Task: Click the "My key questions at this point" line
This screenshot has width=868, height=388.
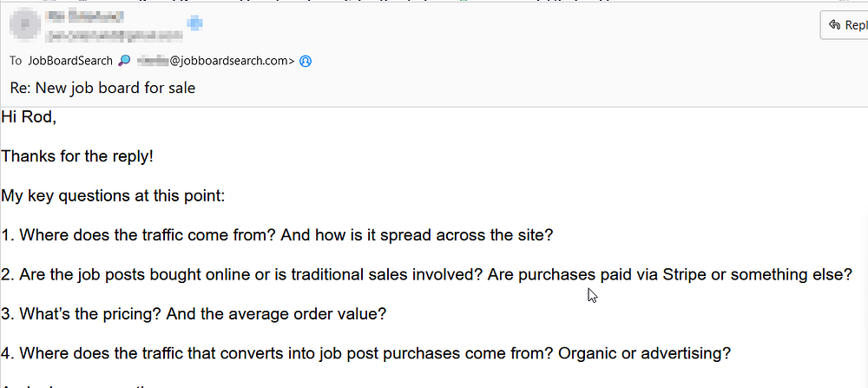Action: 113,195
